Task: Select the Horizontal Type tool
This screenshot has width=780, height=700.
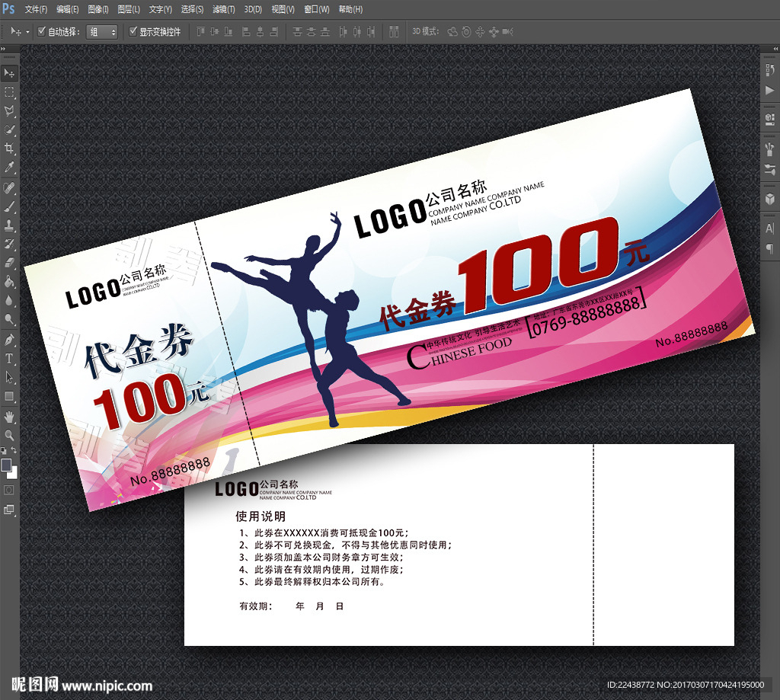Action: [x=9, y=358]
